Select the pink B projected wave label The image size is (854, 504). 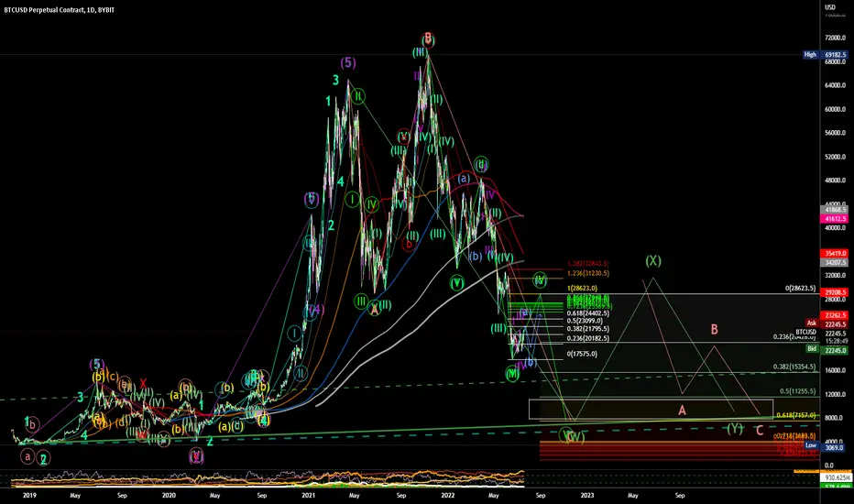pos(714,329)
